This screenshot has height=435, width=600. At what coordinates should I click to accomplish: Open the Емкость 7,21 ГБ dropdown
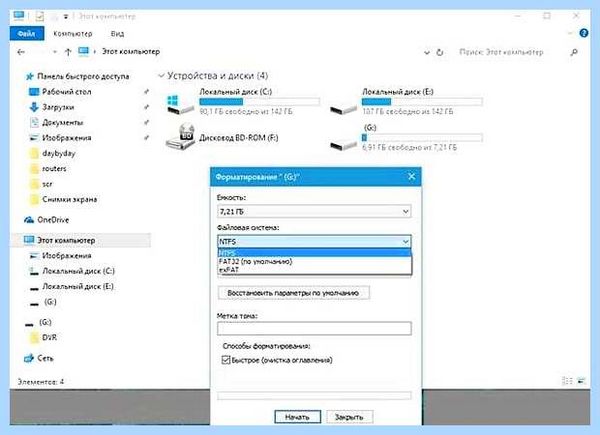(314, 211)
